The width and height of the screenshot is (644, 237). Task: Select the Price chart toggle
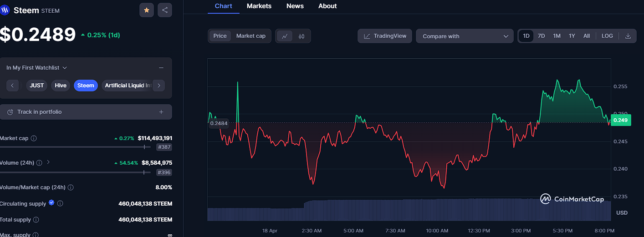[220, 36]
